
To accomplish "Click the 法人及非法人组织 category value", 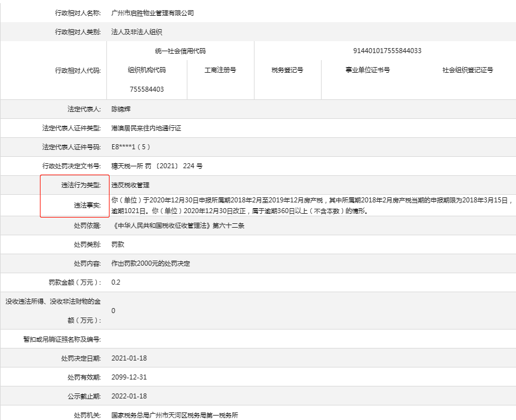I will point(135,31).
